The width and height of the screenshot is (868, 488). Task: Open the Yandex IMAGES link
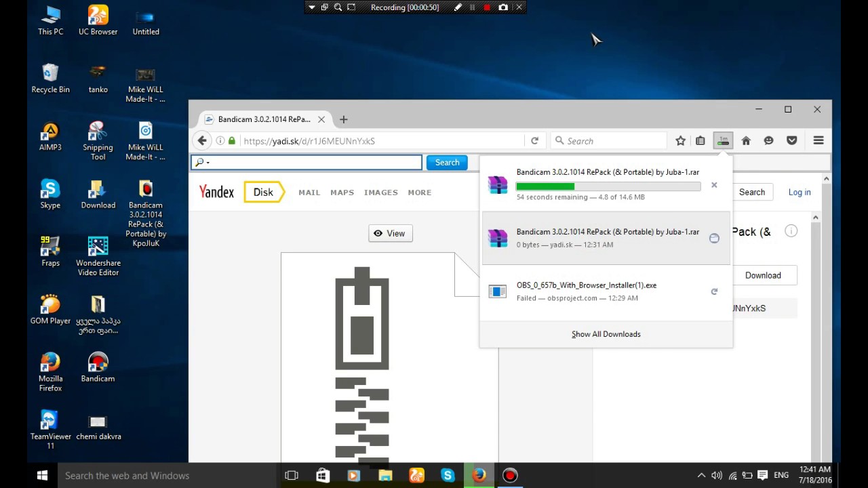pyautogui.click(x=380, y=192)
